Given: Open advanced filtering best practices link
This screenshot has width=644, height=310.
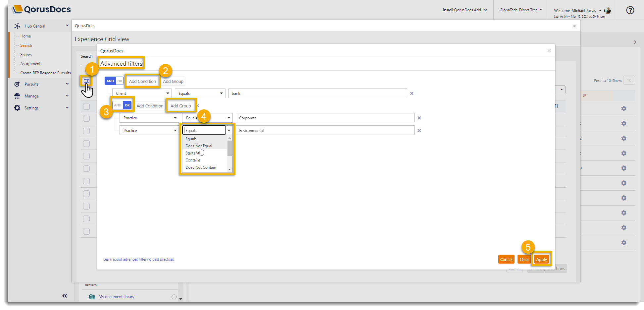Looking at the screenshot, I should (x=138, y=259).
